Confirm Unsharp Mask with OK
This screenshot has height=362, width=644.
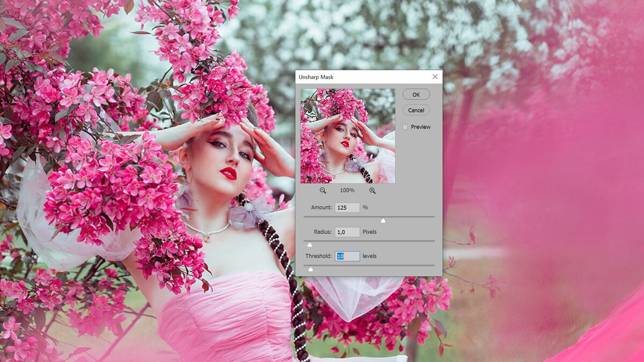(x=416, y=94)
